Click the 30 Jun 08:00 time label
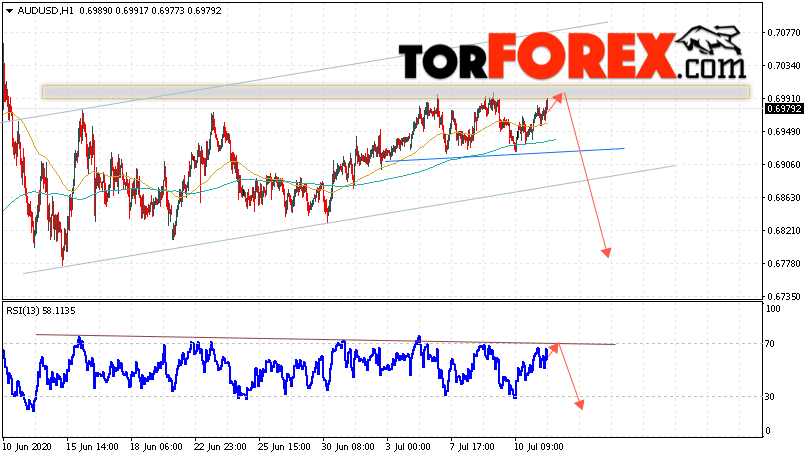 pos(348,447)
